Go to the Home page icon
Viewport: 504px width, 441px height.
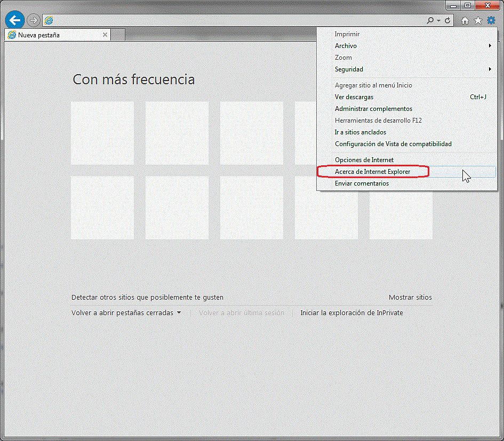pos(465,21)
